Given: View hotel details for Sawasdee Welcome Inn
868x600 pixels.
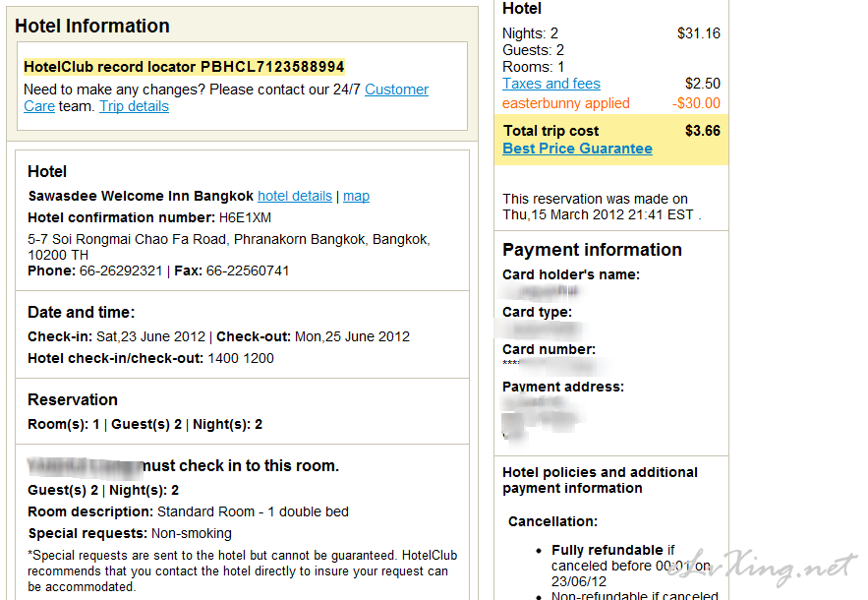Looking at the screenshot, I should click(295, 196).
